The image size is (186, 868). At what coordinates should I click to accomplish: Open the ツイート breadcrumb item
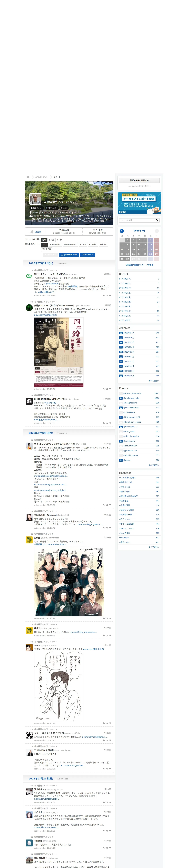tap(57, 177)
